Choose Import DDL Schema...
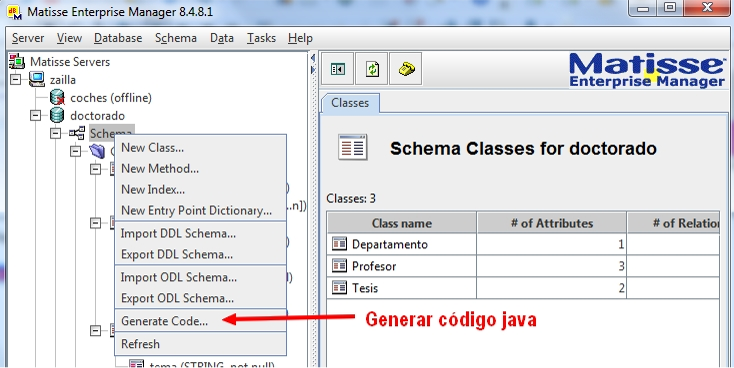 [x=200, y=233]
